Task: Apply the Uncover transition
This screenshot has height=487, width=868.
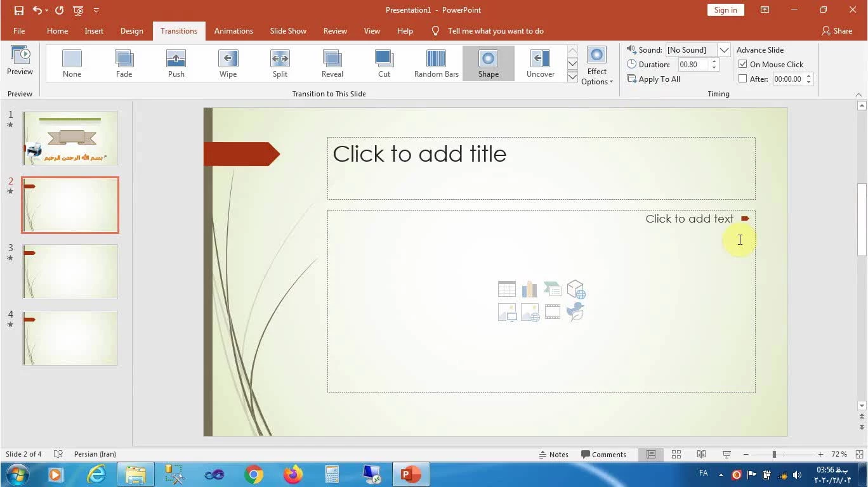Action: click(540, 63)
